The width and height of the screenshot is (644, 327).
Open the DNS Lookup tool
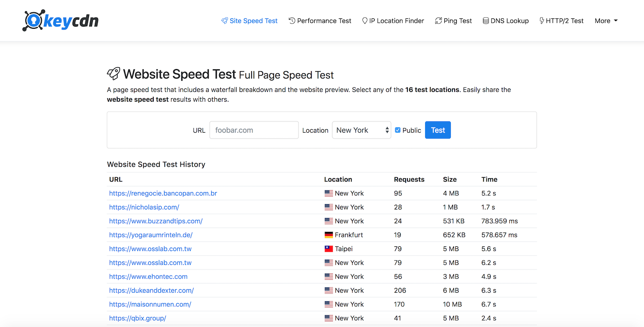(506, 21)
